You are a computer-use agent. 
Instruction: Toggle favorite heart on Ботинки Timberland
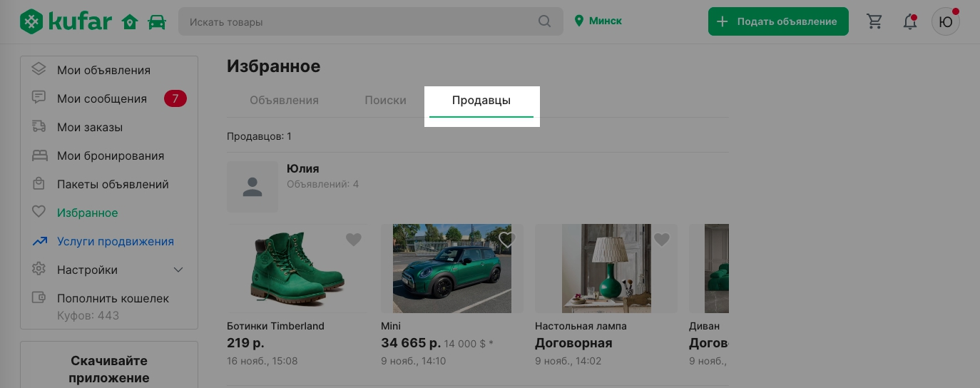(354, 240)
